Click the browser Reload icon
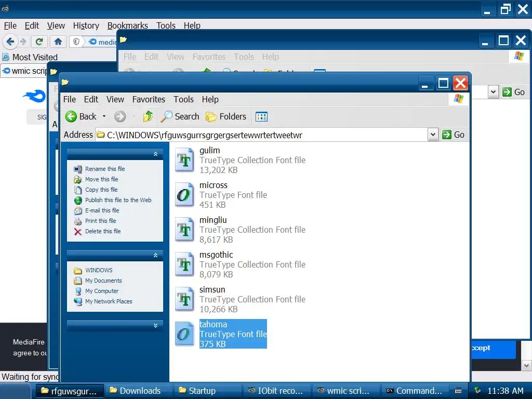Screen dimensions: 532x399 tap(39, 42)
